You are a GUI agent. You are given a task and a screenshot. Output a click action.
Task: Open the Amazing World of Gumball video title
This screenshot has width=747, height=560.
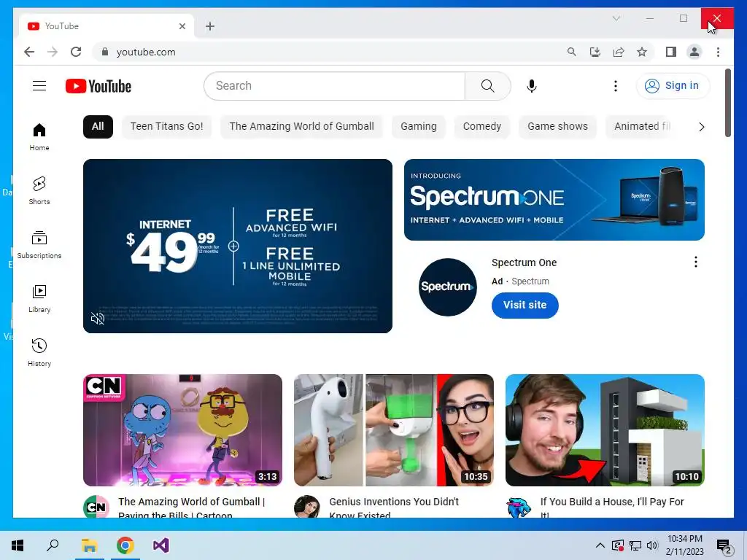pos(192,507)
